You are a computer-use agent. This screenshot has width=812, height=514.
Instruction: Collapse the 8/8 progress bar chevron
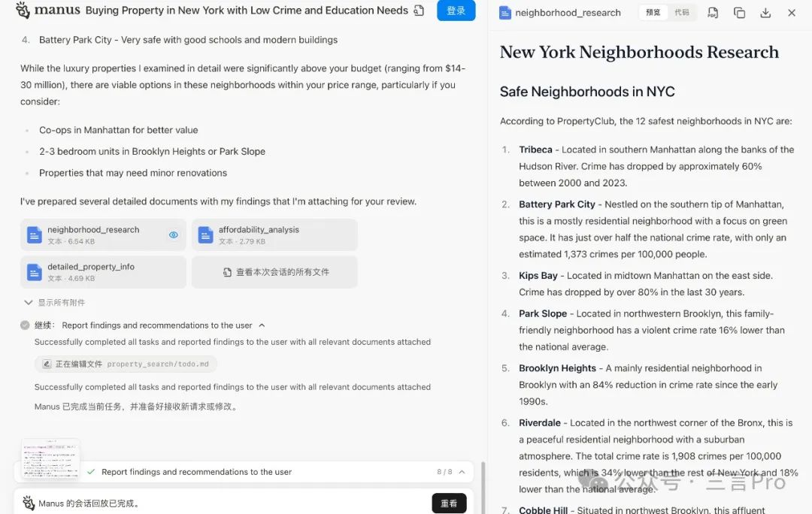[x=462, y=472]
